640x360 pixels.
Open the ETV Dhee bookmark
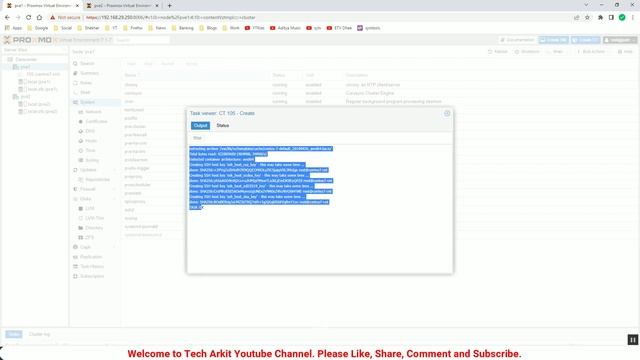pyautogui.click(x=339, y=28)
